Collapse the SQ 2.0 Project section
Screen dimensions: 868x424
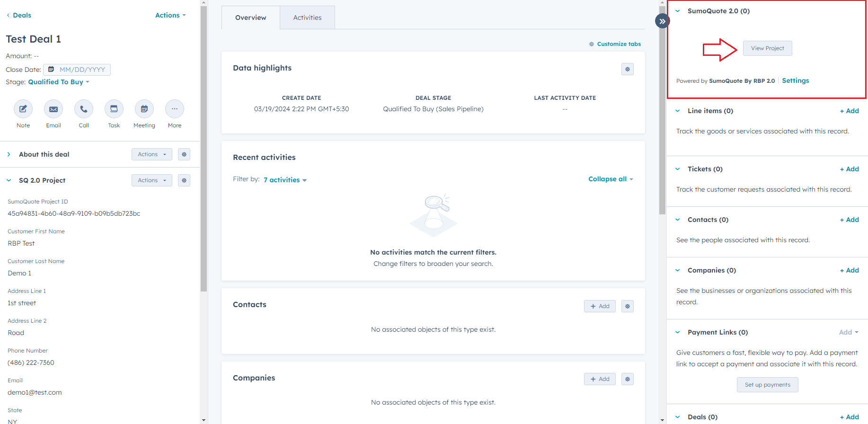(9, 180)
